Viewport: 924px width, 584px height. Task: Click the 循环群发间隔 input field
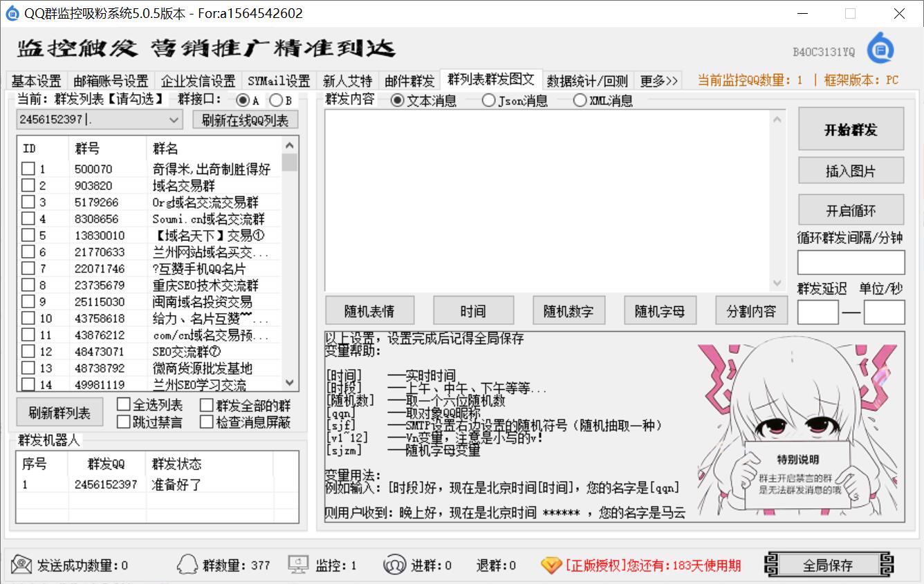click(x=851, y=263)
